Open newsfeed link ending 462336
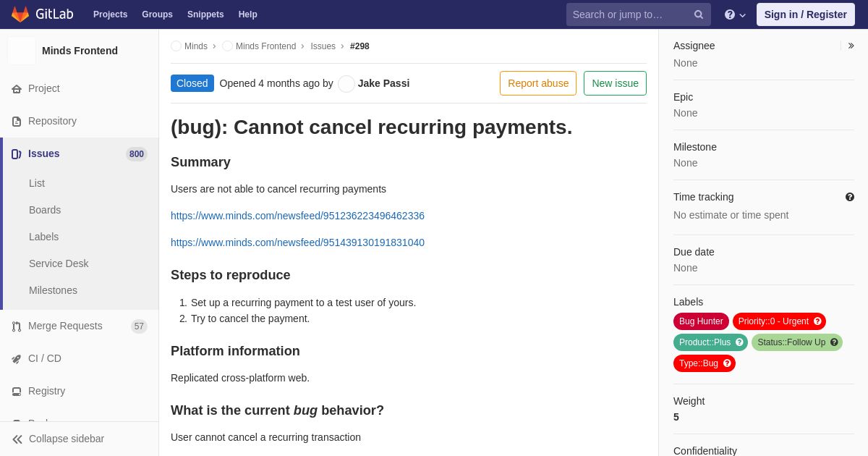This screenshot has width=868, height=456. (x=297, y=216)
